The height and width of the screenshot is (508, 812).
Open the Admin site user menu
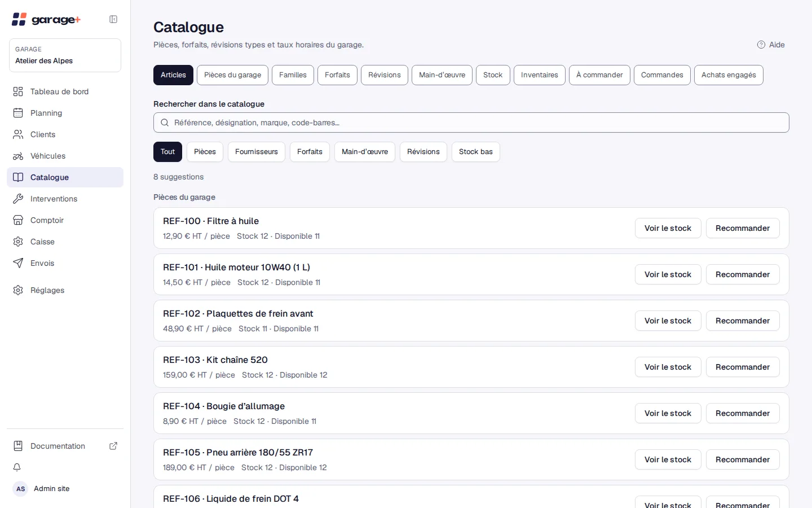point(65,489)
